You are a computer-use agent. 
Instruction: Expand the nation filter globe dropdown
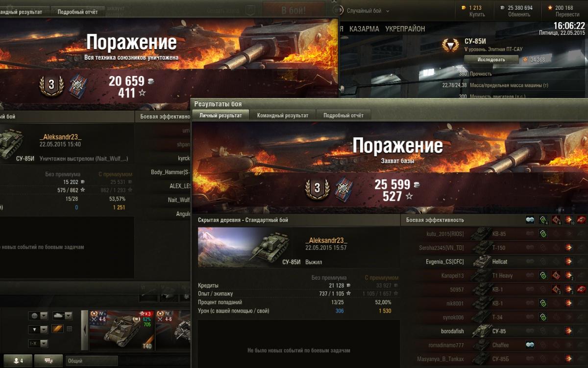point(38,315)
